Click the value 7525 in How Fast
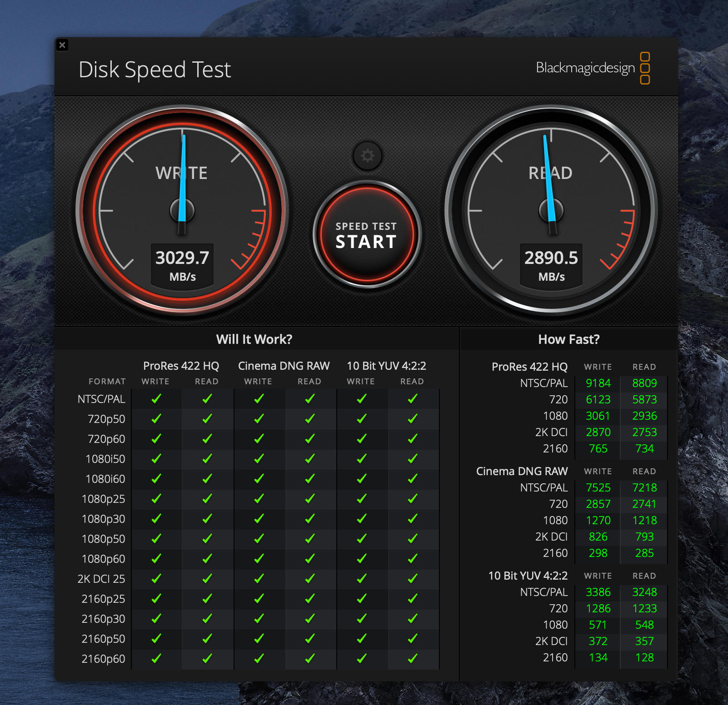Viewport: 728px width, 705px height. tap(598, 488)
